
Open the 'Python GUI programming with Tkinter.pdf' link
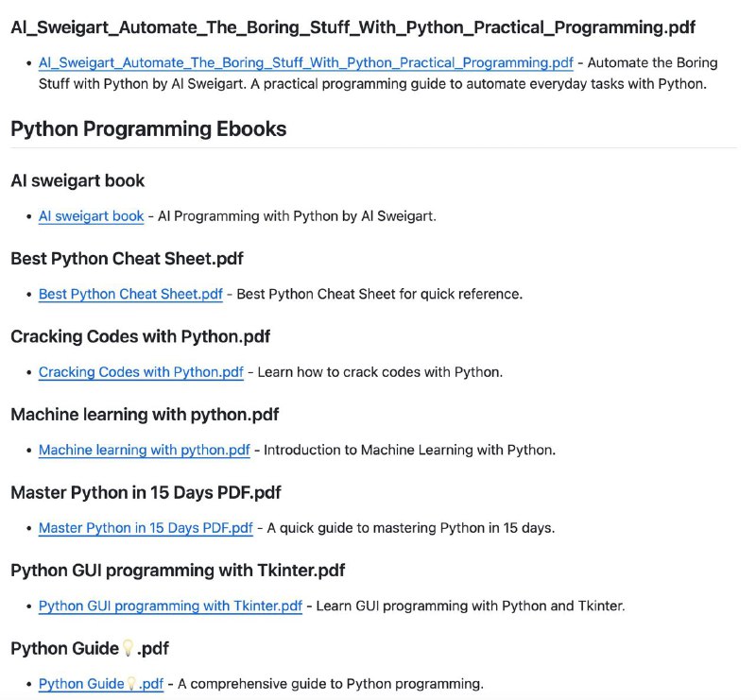(170, 606)
